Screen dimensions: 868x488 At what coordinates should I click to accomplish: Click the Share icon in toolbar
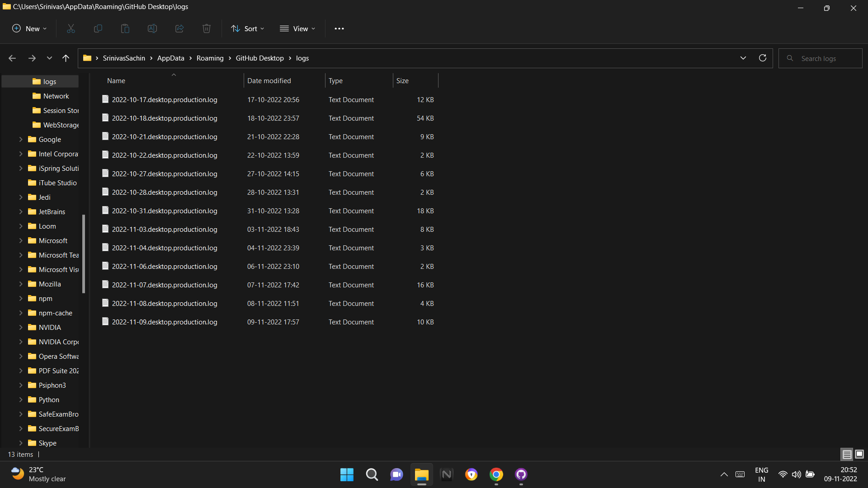179,28
